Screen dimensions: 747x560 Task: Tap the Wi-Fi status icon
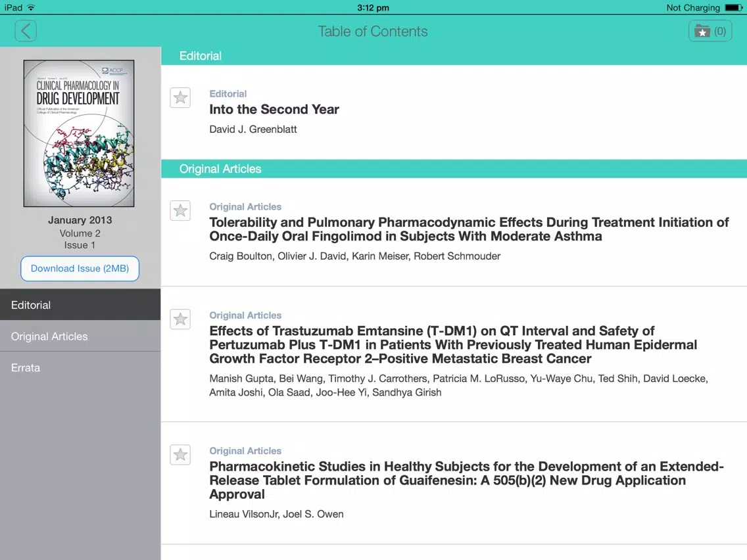pos(31,8)
